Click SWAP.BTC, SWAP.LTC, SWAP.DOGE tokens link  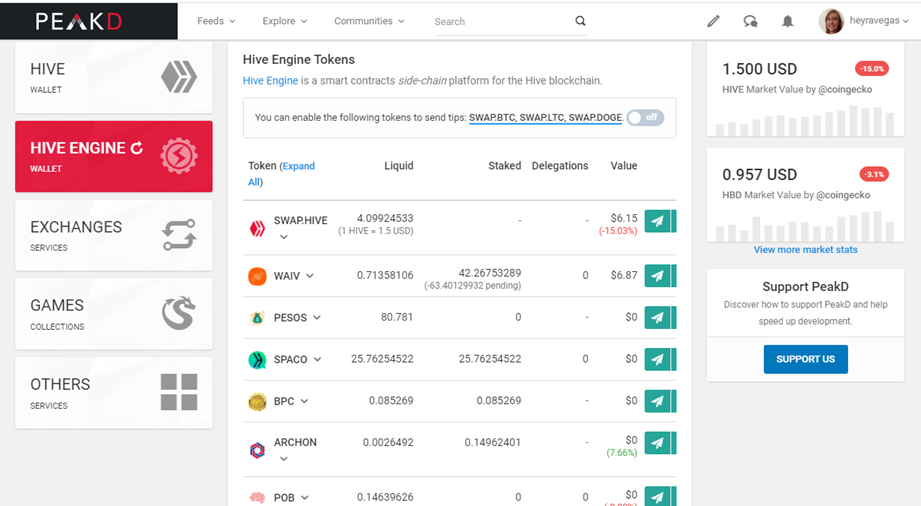(545, 118)
